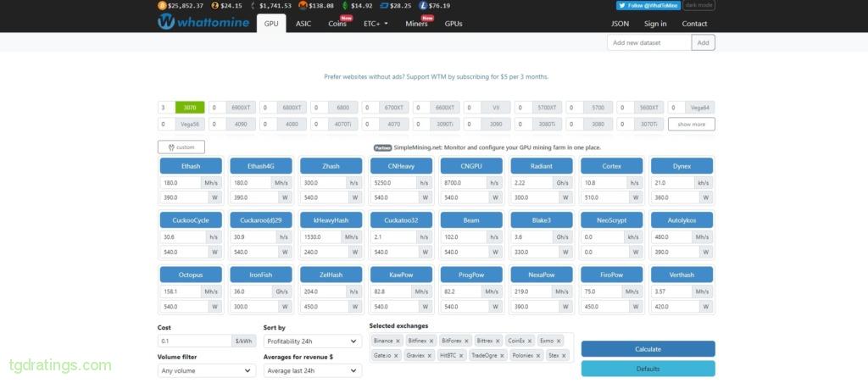The image size is (868, 383).
Task: Remove Bitfinex exchange tag
Action: coord(431,341)
